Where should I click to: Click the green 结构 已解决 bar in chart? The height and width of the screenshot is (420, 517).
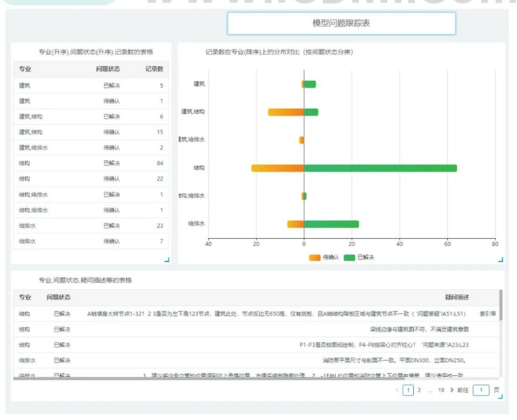pyautogui.click(x=380, y=168)
